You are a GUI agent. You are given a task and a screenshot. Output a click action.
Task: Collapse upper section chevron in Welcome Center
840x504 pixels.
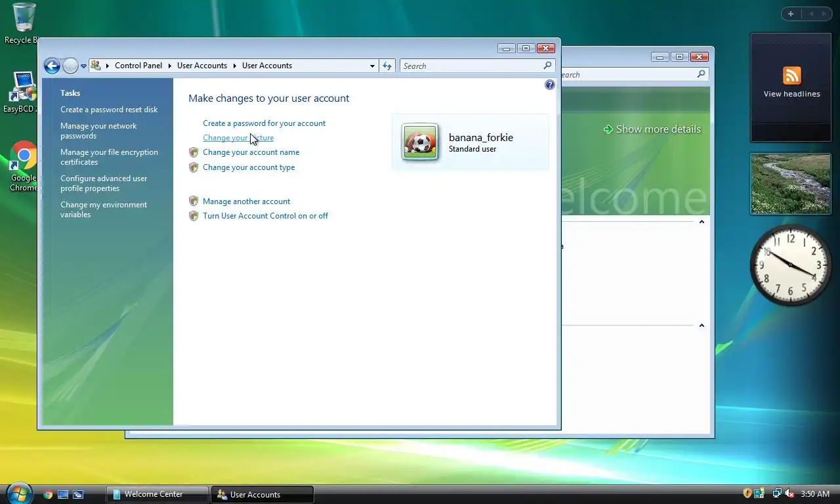[702, 222]
